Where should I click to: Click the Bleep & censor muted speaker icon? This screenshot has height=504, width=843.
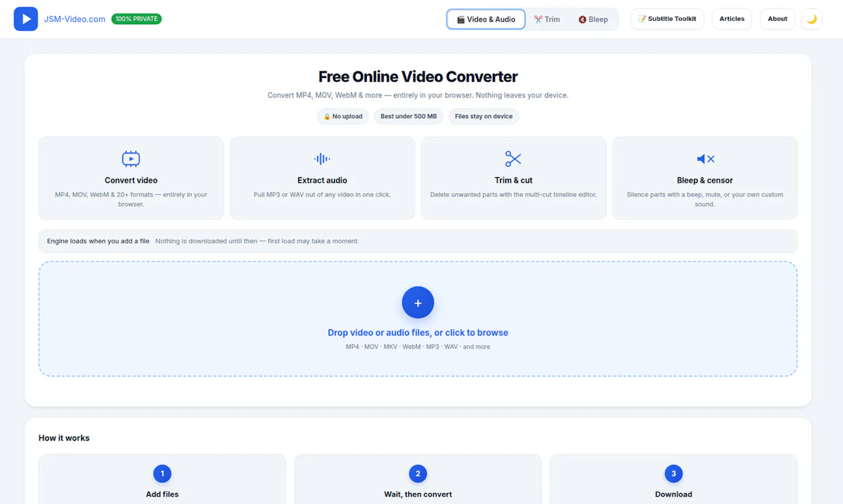tap(705, 159)
